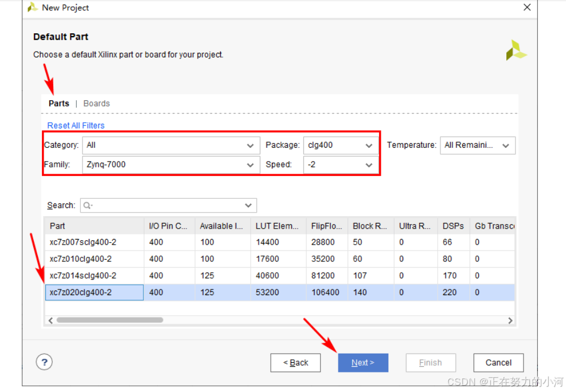Select part xc7z020clg400-2
The width and height of the screenshot is (566, 392).
(x=80, y=292)
